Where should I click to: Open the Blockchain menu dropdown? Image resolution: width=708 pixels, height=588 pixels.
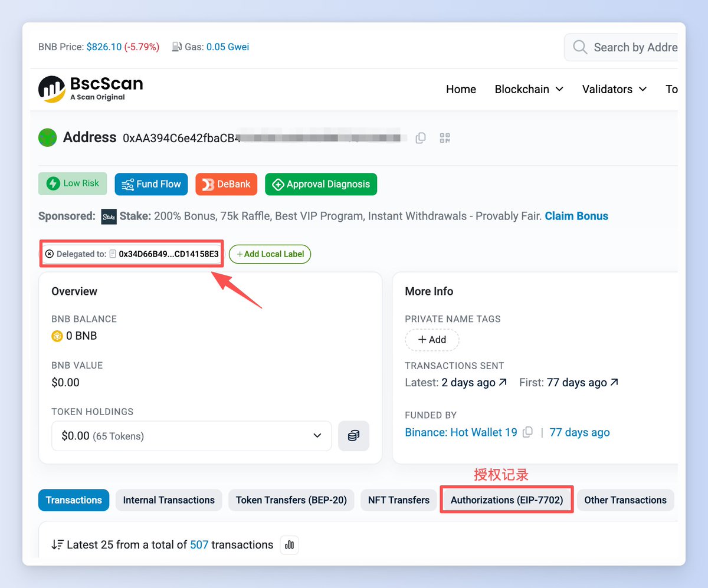coord(529,89)
